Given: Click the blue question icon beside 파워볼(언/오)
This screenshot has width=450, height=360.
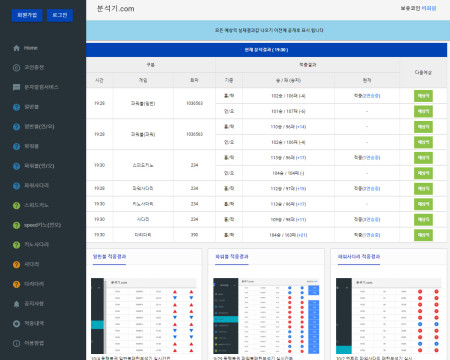Looking at the screenshot, I should point(16,166).
